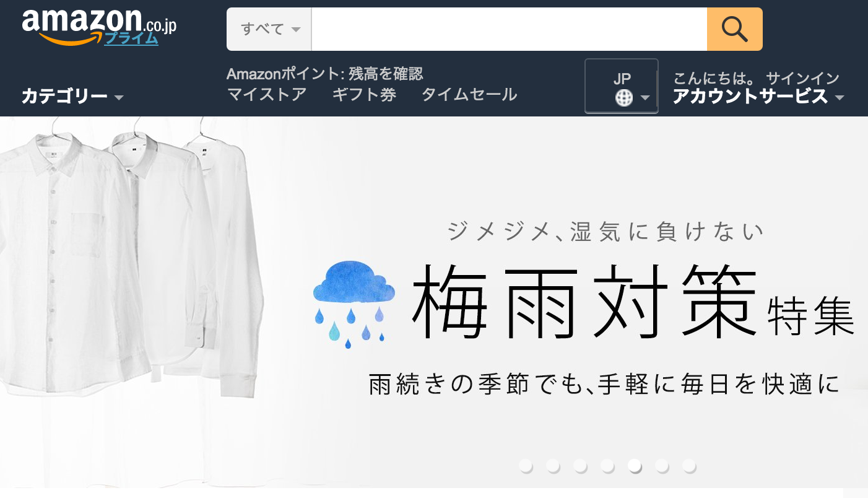
Task: Open the JP language selector
Action: click(622, 86)
